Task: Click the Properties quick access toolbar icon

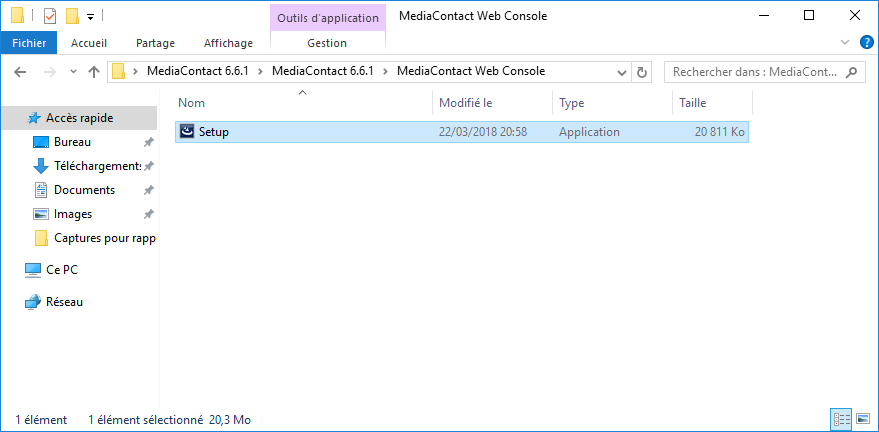Action: (x=50, y=16)
